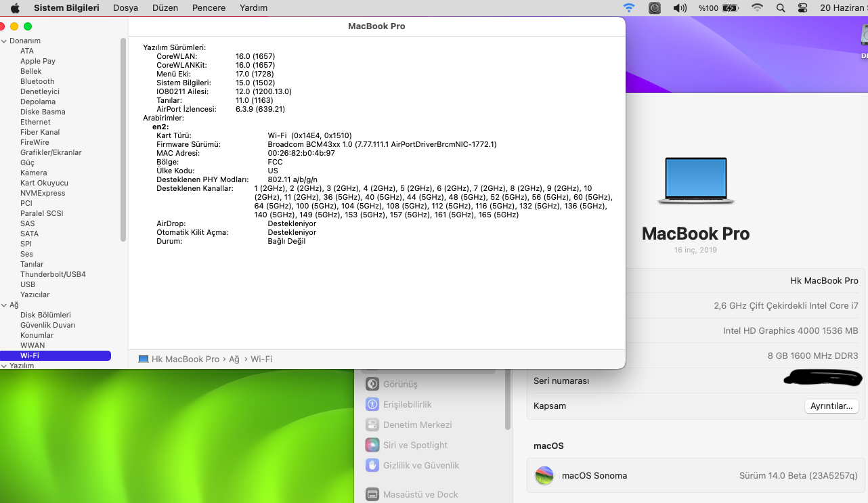The height and width of the screenshot is (503, 868).
Task: Click the blue Wi-Fi menu bar icon
Action: (x=629, y=8)
